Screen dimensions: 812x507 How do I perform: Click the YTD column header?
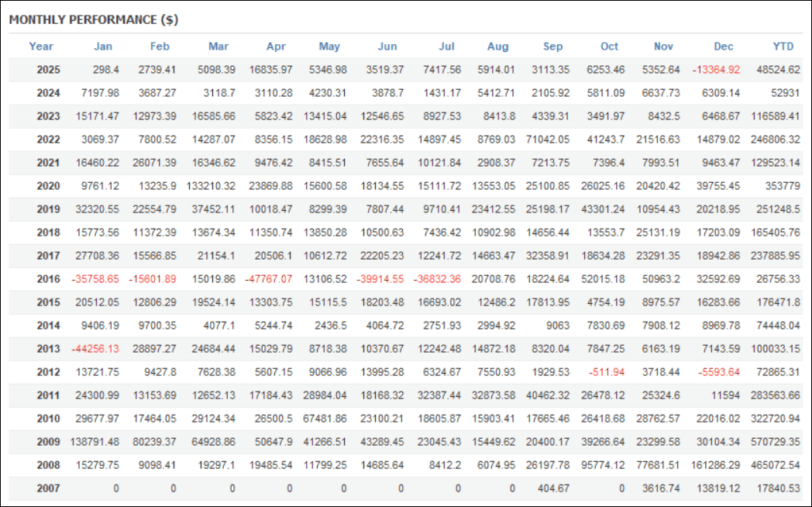783,47
